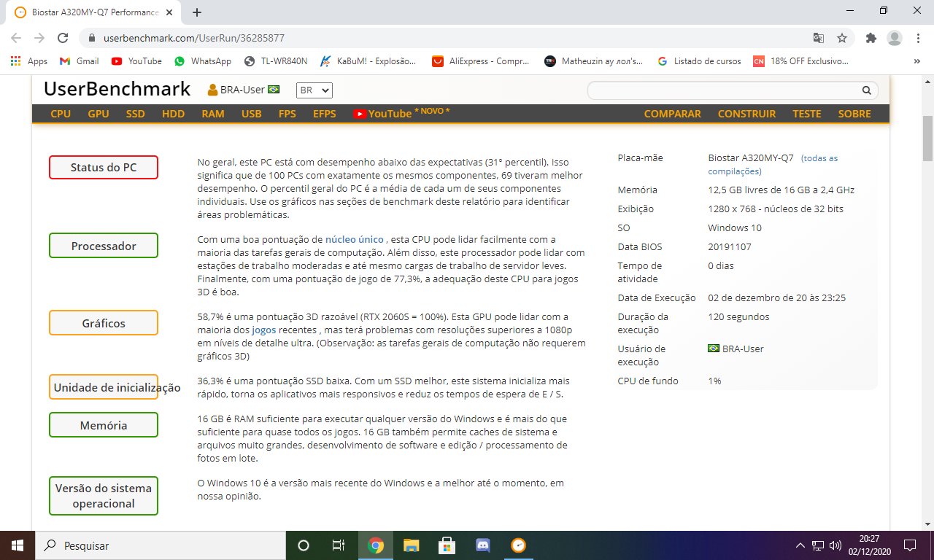Open Discord from the taskbar
This screenshot has height=560, width=934.
482,545
